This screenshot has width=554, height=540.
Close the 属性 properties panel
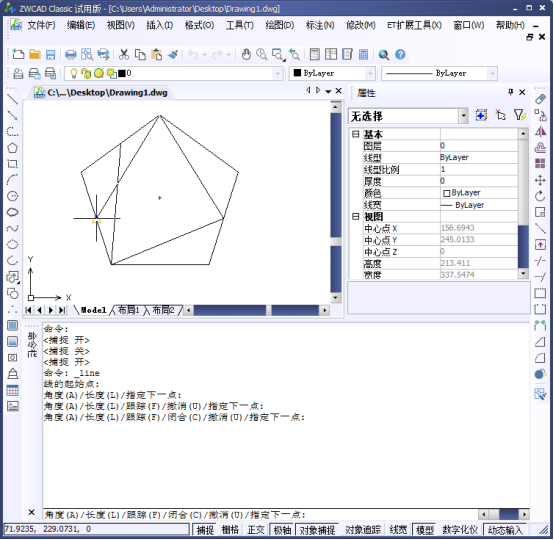(x=522, y=92)
